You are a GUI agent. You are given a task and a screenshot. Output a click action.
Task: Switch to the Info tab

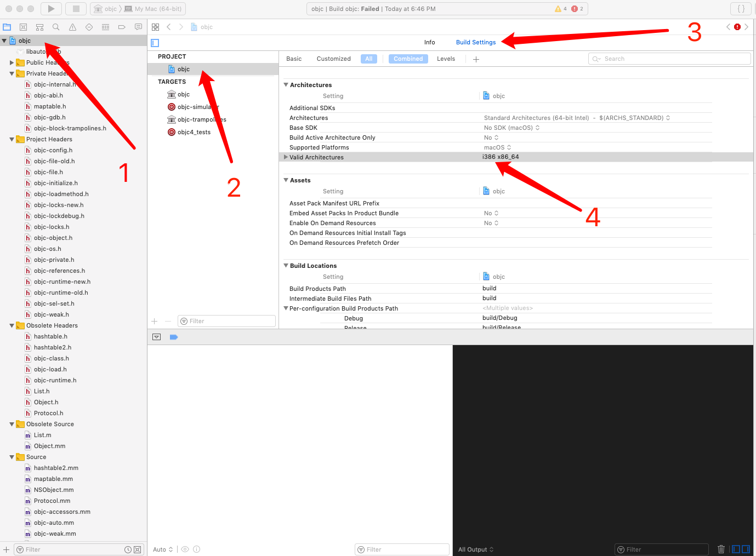[429, 42]
